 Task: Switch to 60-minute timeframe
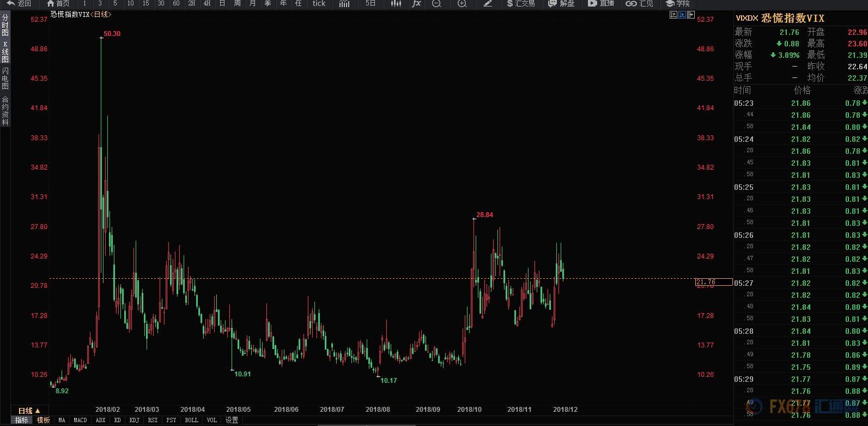click(176, 3)
